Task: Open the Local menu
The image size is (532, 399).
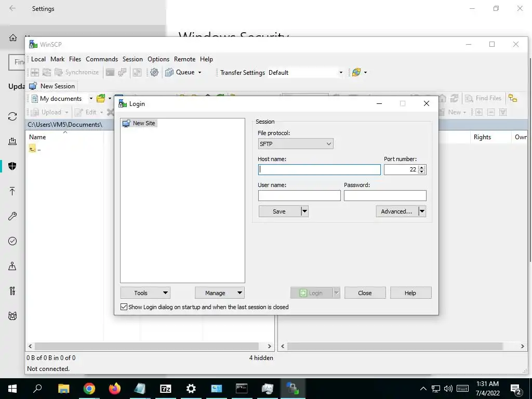Action: (38, 59)
